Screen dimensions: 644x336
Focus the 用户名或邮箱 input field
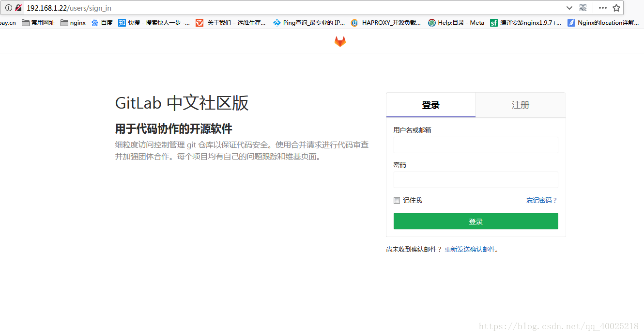(x=475, y=145)
